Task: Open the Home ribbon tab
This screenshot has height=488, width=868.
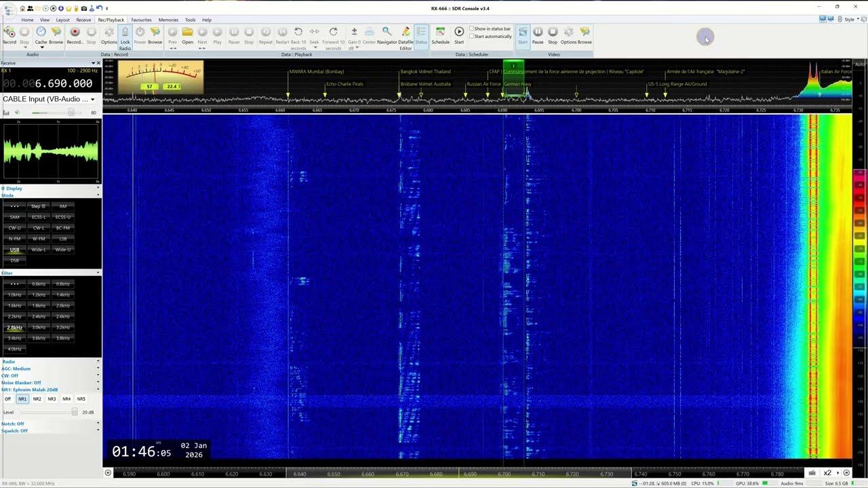Action: tap(27, 20)
